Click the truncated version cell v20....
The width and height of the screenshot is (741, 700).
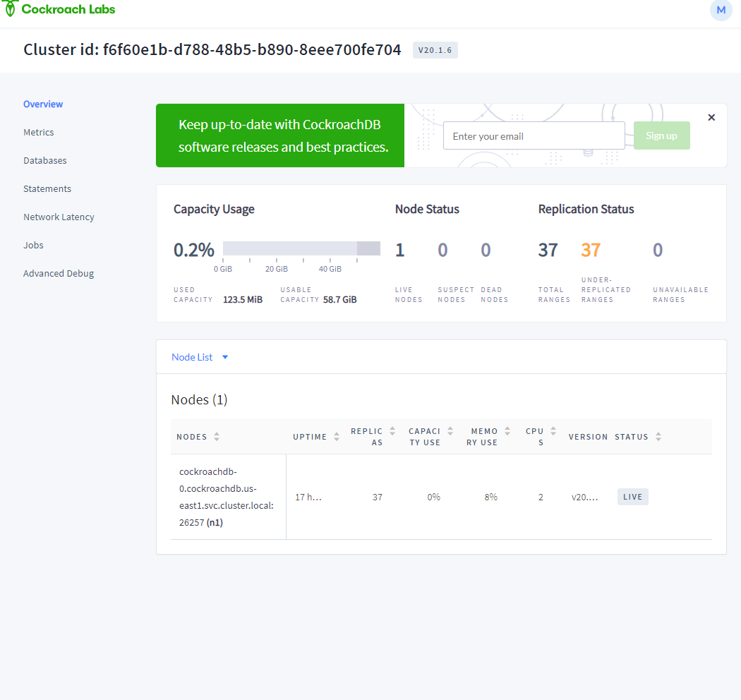584,497
